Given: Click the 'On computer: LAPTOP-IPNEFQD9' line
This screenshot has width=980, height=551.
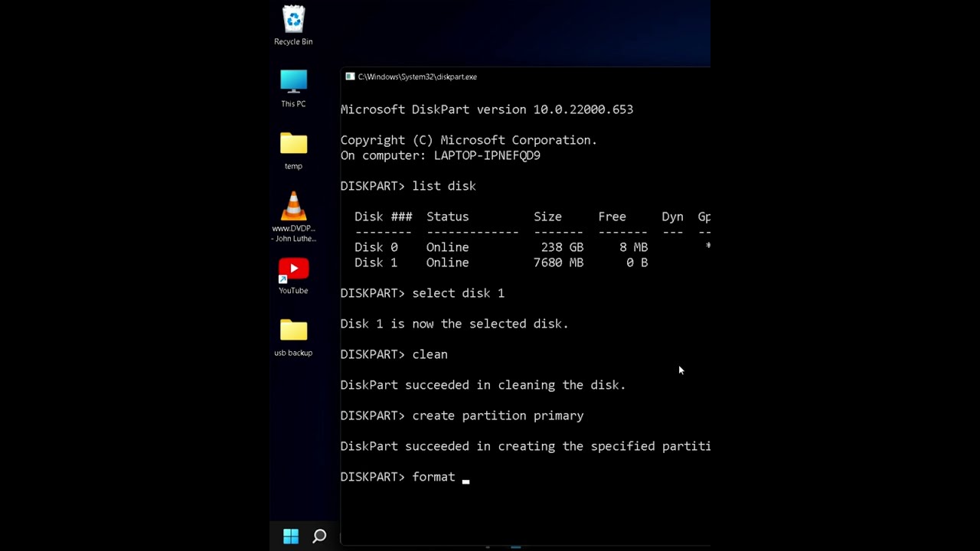Looking at the screenshot, I should (x=440, y=155).
